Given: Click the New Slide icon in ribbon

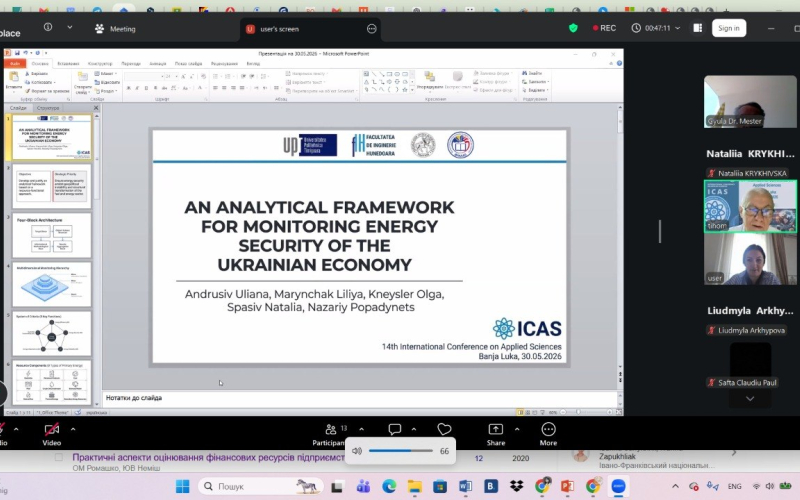Looking at the screenshot, I should coord(82,77).
